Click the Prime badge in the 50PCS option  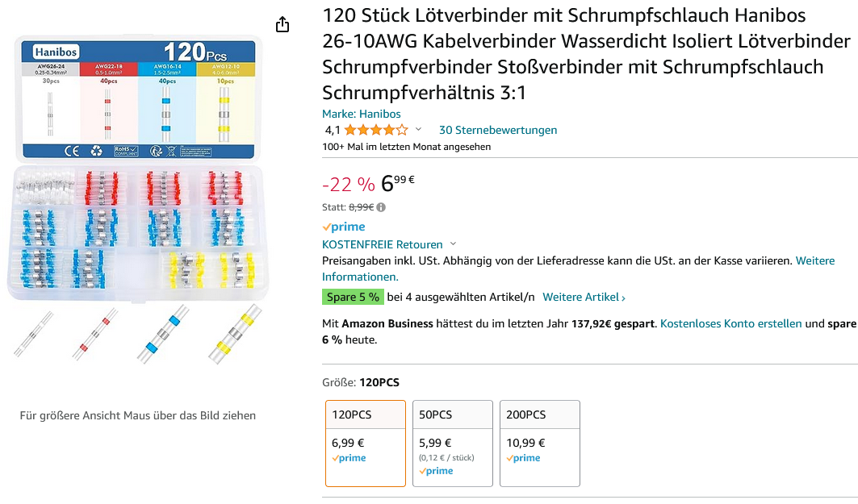(436, 471)
